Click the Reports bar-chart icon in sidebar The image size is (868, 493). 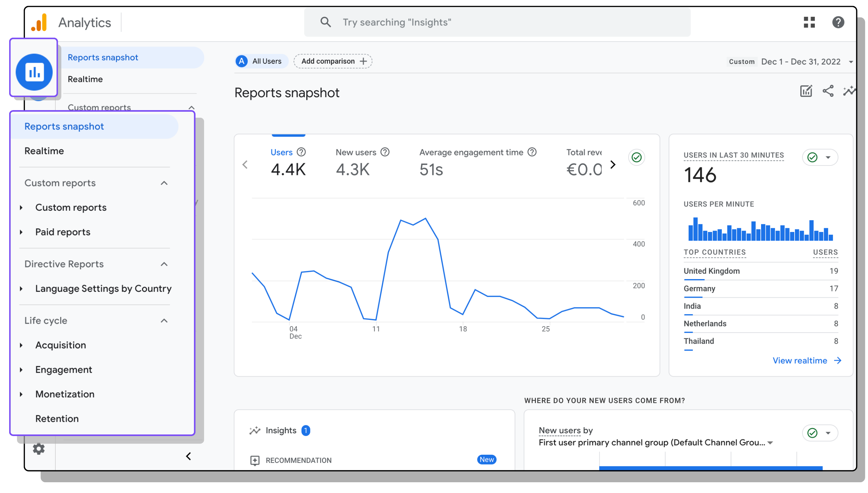(34, 72)
